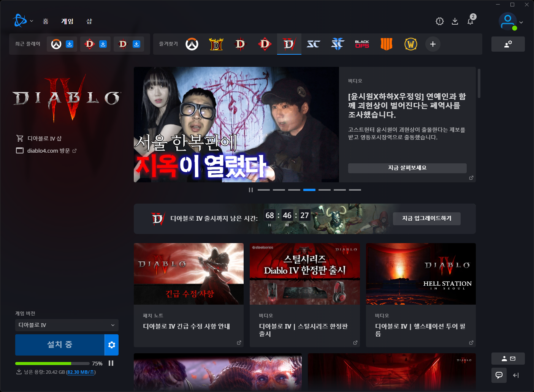Collapse the social sidebar arrow
This screenshot has height=392, width=534.
coord(516,375)
